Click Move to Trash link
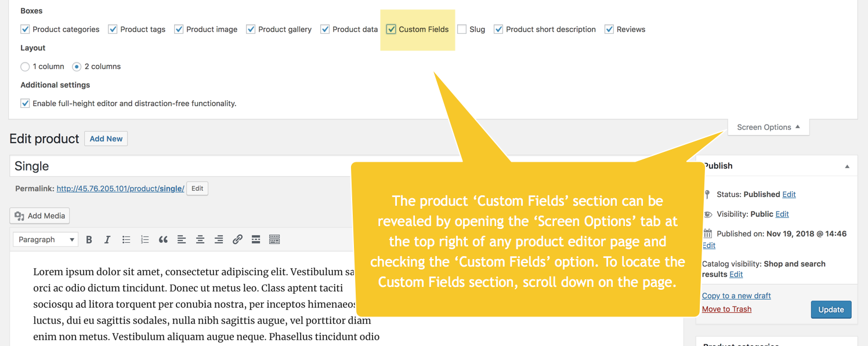Screen dimensions: 868x346 point(726,309)
